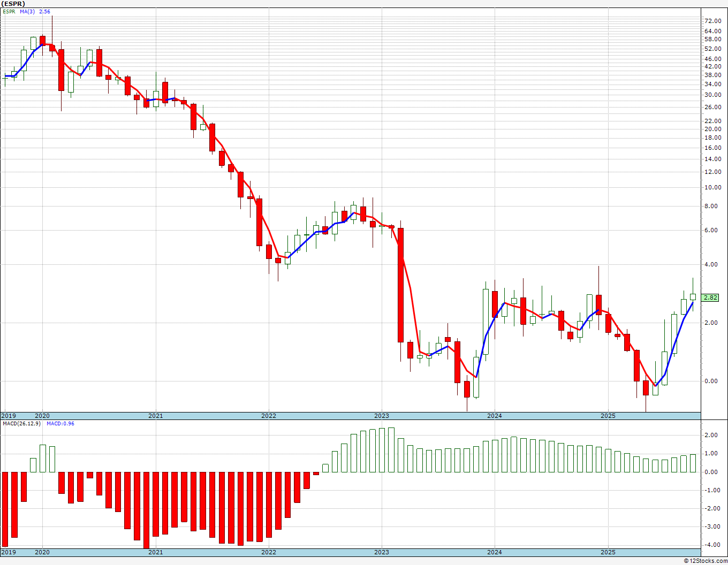Click the 42.00 price axis label

click(x=712, y=66)
